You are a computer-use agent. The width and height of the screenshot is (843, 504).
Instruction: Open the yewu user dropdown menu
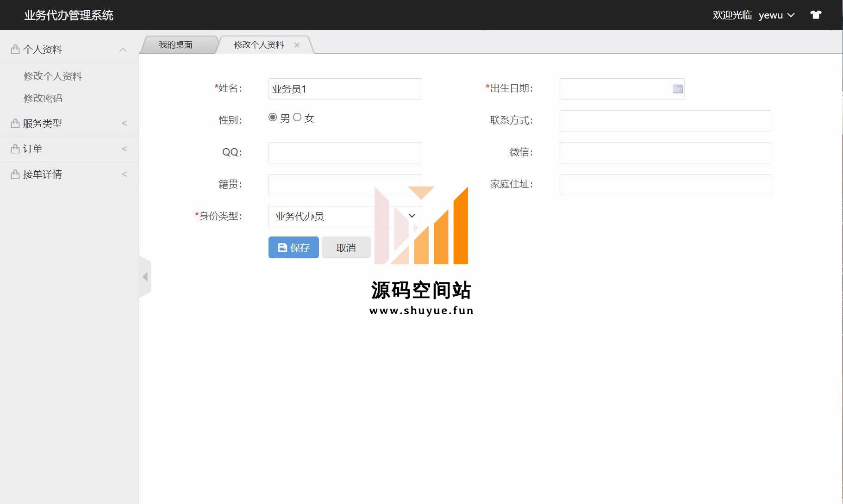pyautogui.click(x=776, y=15)
